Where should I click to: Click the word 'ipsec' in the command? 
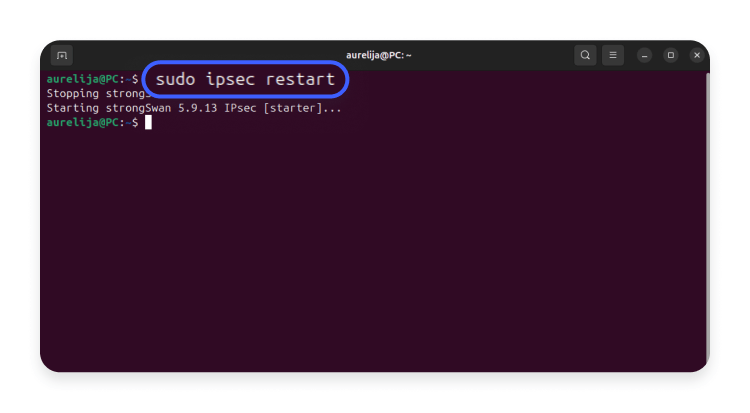(x=230, y=80)
